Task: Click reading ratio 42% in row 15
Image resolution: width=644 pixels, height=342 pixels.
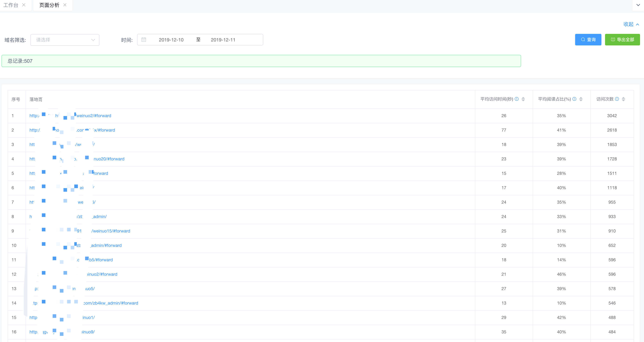Action: 561,317
